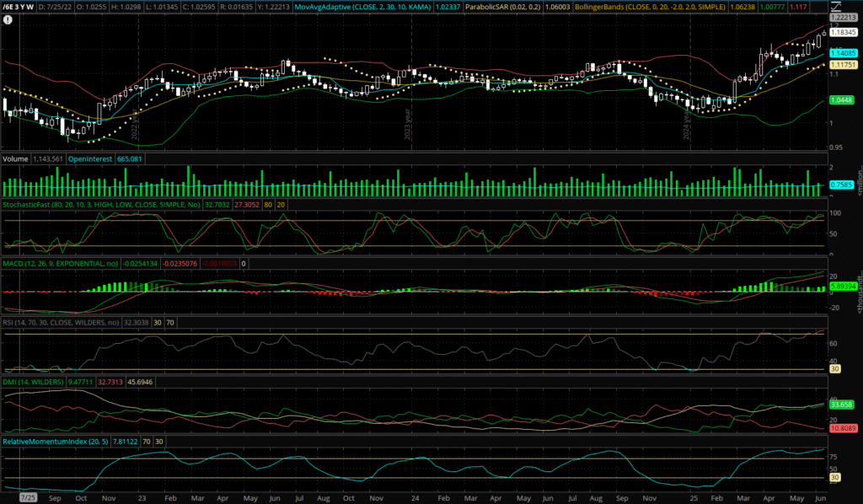Image resolution: width=863 pixels, height=504 pixels.
Task: Open the StochasticFast study label
Action: 101,205
